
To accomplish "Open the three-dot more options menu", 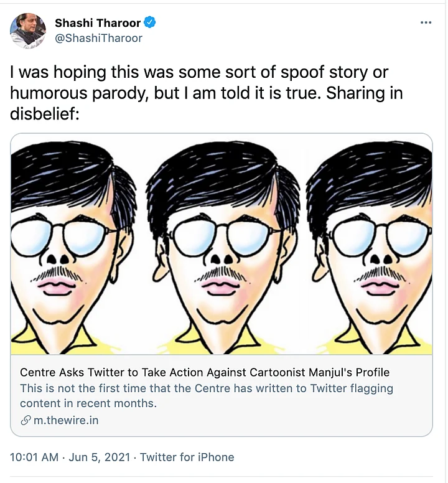I will tap(426, 23).
